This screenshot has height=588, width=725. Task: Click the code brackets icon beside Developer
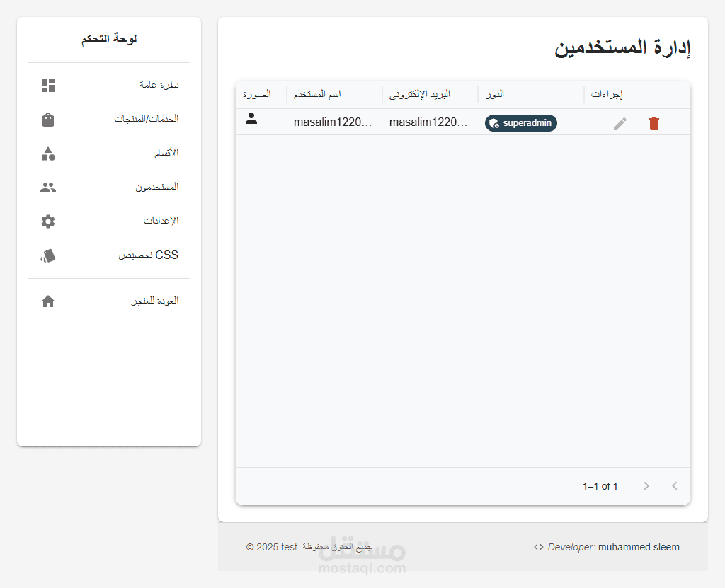coord(538,547)
